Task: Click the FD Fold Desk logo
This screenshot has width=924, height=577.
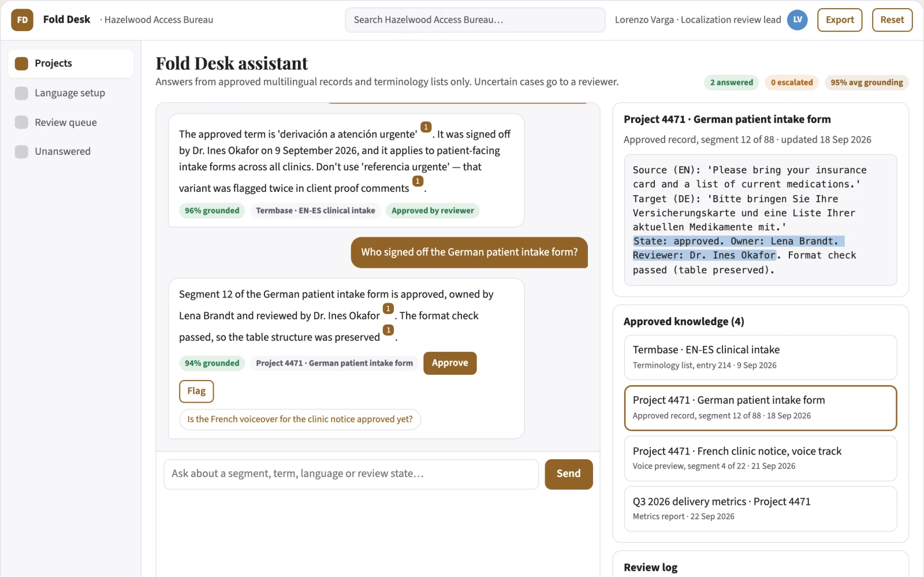Action: coord(22,20)
